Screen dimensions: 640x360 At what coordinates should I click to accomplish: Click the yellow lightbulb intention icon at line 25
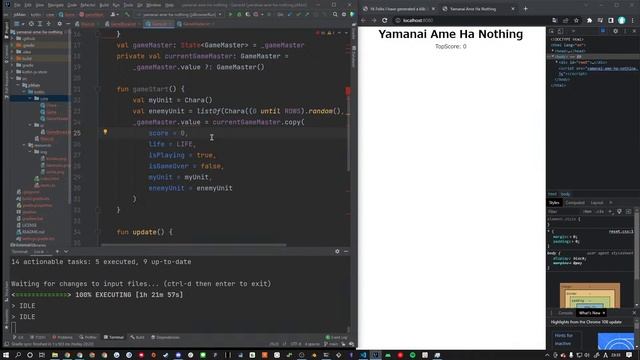click(x=105, y=132)
